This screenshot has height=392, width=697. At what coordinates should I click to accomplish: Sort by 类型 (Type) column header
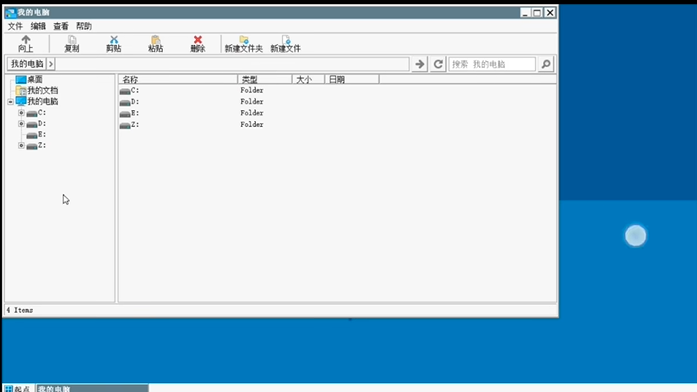point(265,80)
